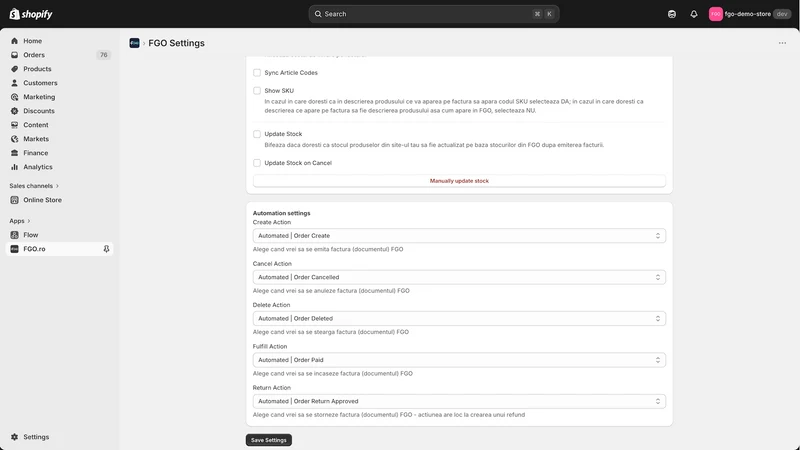The height and width of the screenshot is (450, 800).
Task: Open the fgo-demo-store account menu
Action: 750,14
